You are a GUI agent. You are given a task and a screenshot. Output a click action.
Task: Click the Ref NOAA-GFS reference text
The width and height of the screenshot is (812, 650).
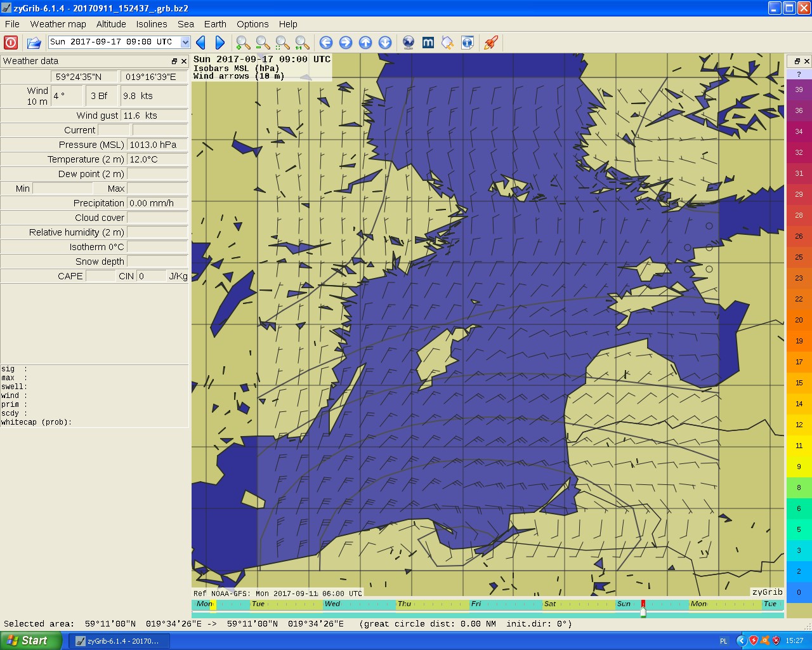278,594
